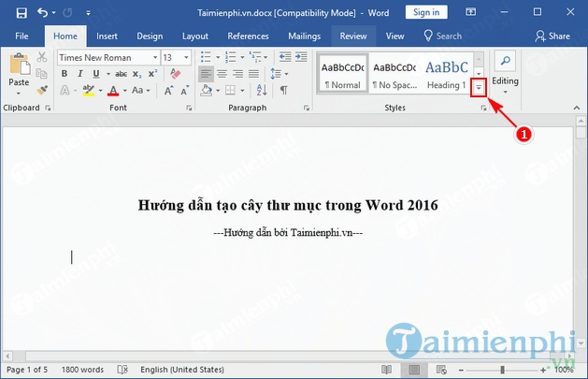Image resolution: width=588 pixels, height=379 pixels.
Task: Click the Search tell-me box
Action: (x=443, y=36)
